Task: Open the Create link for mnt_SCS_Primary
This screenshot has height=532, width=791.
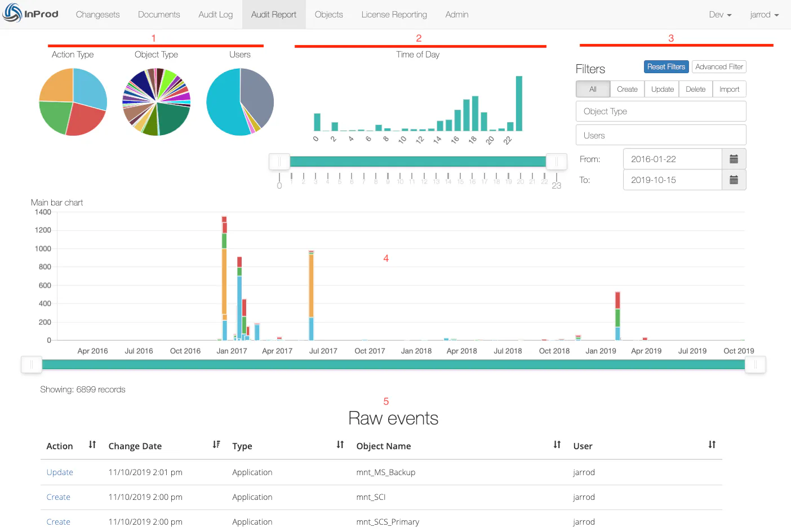Action: [x=59, y=522]
